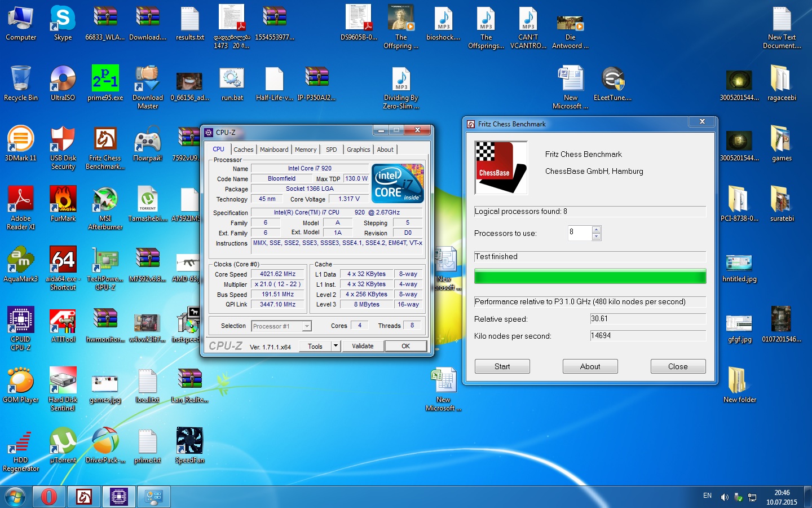Click the EN language indicator in taskbar
The width and height of the screenshot is (812, 508).
(707, 496)
